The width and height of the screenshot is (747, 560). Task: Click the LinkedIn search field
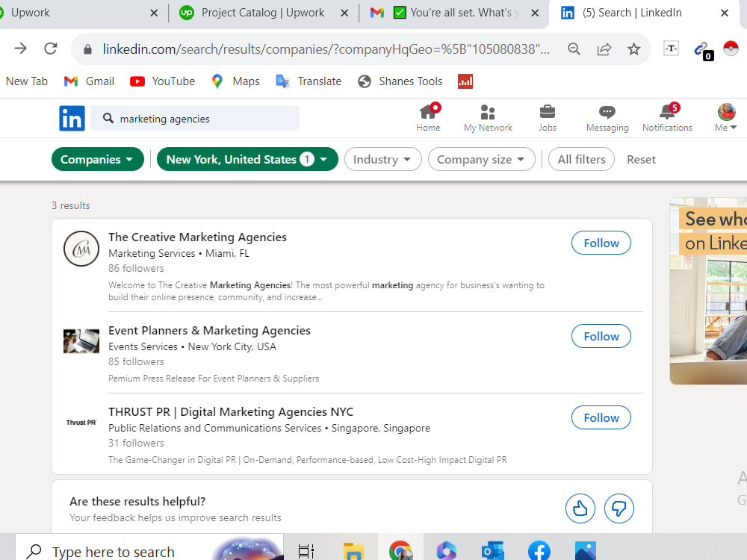194,119
